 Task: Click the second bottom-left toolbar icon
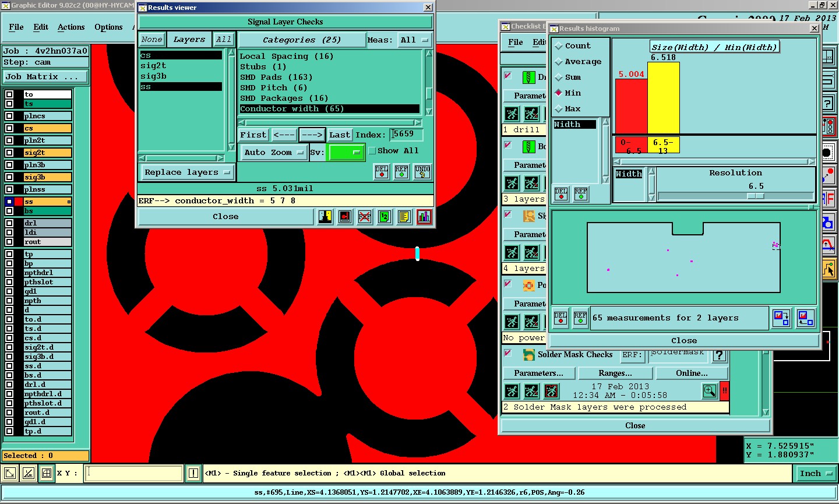29,473
